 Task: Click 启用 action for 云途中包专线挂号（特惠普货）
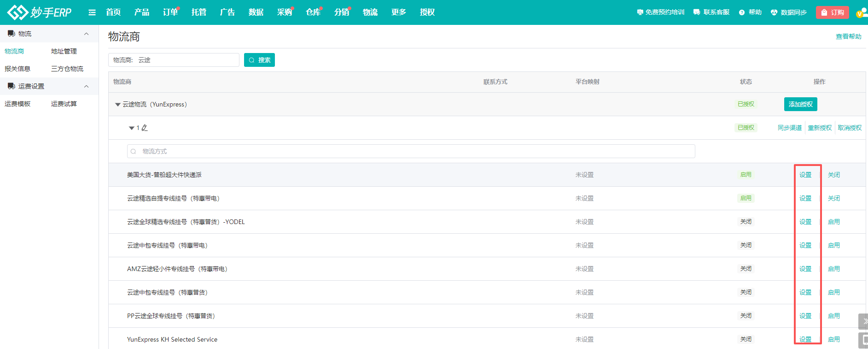pos(834,292)
